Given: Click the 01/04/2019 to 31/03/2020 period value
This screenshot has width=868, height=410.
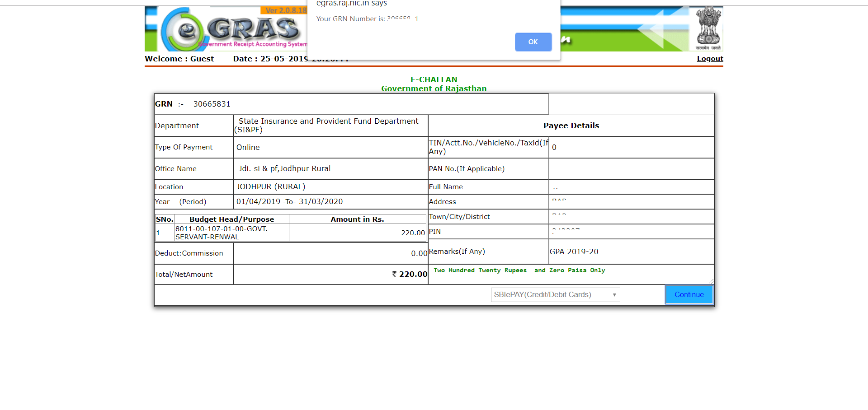Looking at the screenshot, I should pyautogui.click(x=289, y=202).
